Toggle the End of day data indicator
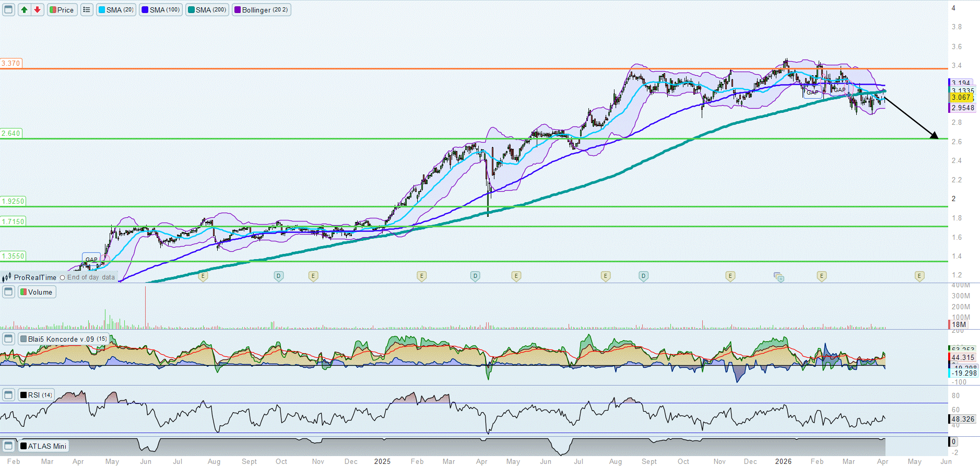 tap(63, 278)
